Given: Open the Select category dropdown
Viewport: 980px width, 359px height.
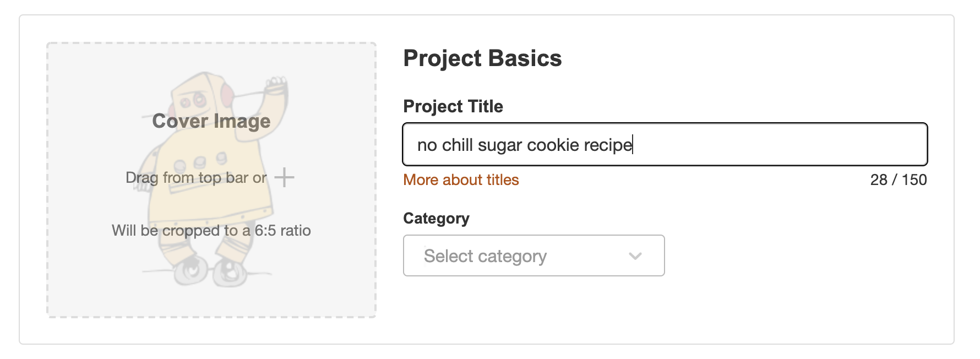Looking at the screenshot, I should [533, 255].
